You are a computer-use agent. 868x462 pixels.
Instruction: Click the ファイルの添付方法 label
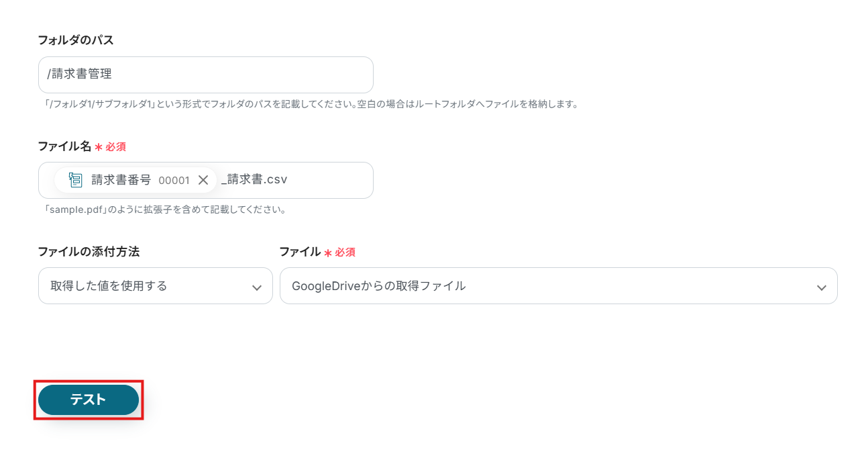(89, 252)
